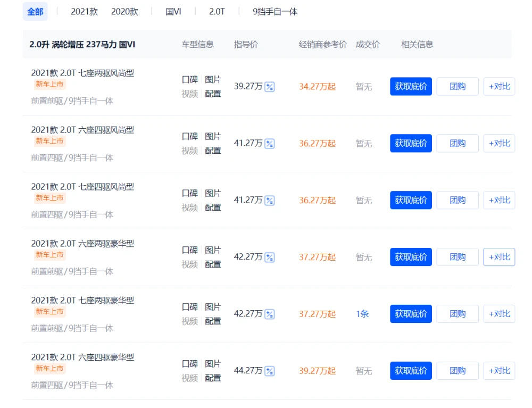
Task: Open price calculator icon beside 39.27万
Action: (x=269, y=87)
